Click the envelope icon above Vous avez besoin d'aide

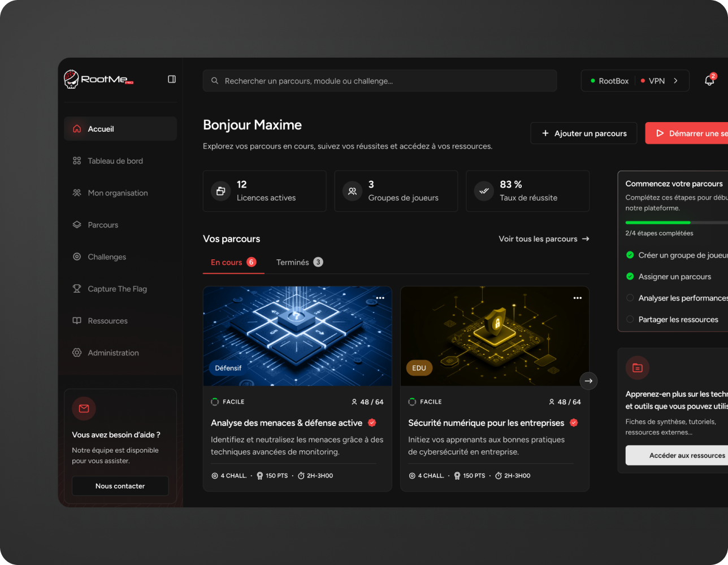[x=84, y=408]
